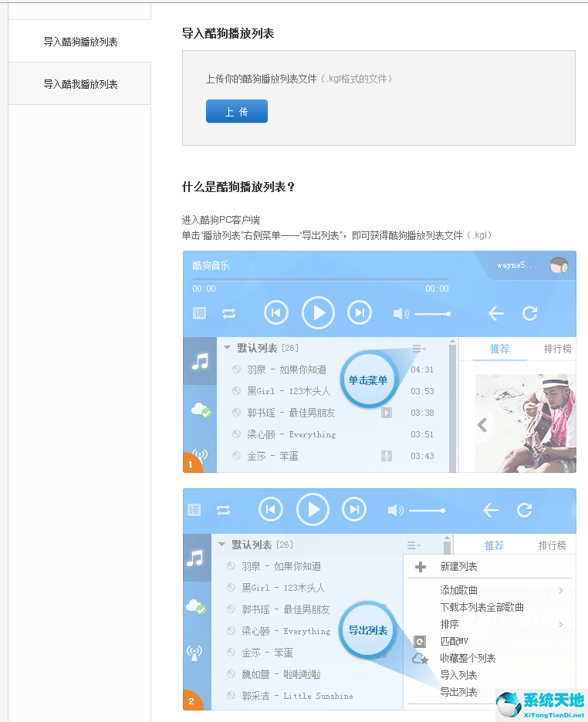Expand the 排序 submenu arrow
The height and width of the screenshot is (722, 588).
coord(561,624)
